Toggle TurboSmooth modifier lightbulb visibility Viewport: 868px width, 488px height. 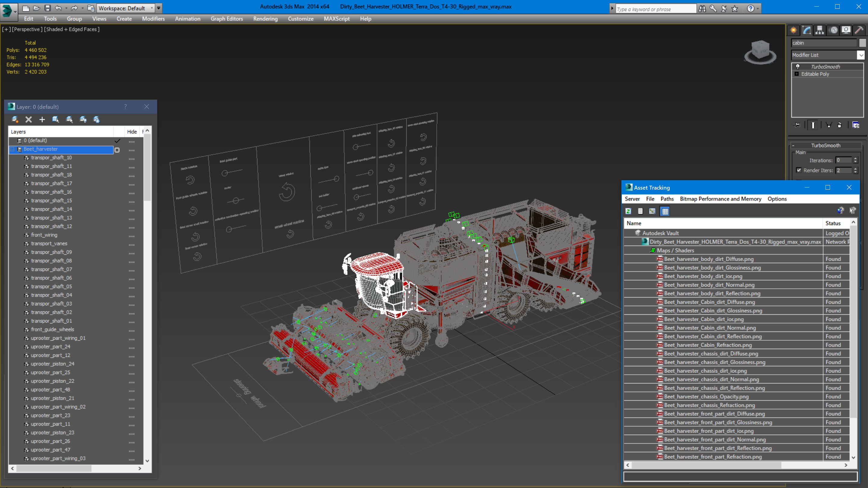point(797,67)
